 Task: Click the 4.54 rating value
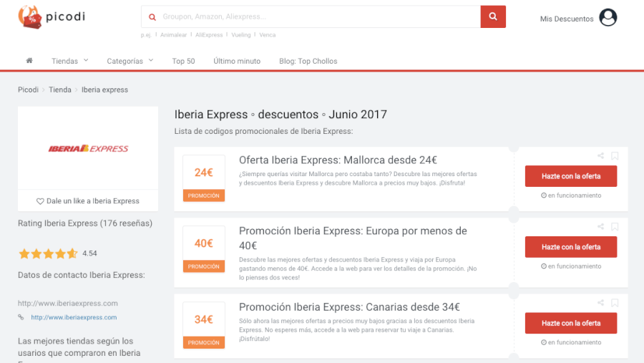(x=89, y=253)
